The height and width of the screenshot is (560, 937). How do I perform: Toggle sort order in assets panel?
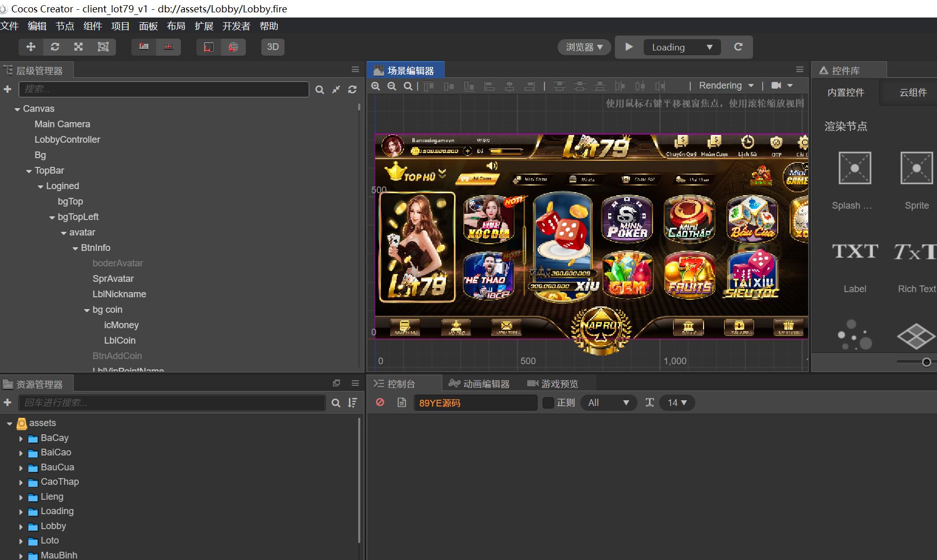coord(353,403)
